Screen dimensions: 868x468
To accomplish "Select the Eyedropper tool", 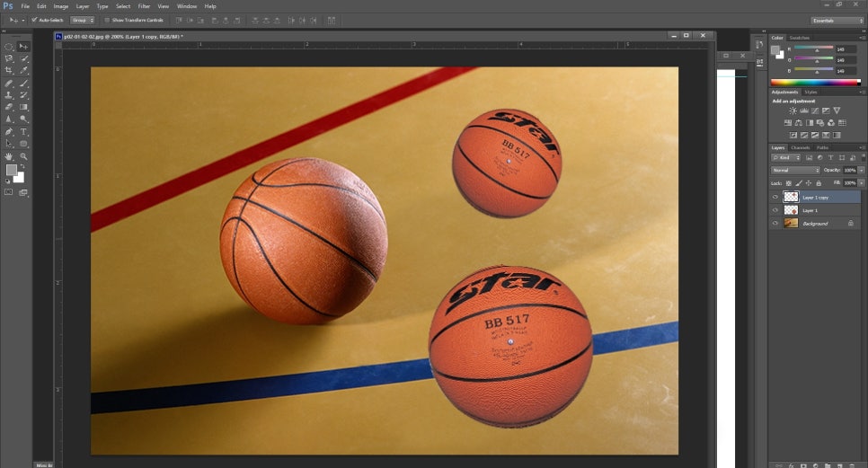I will (x=23, y=70).
